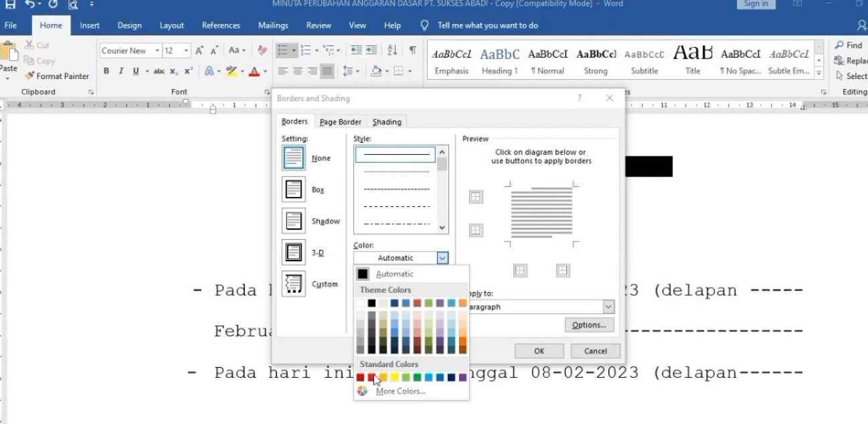The height and width of the screenshot is (424, 868).
Task: Pick the Custom border setting icon
Action: [x=294, y=284]
